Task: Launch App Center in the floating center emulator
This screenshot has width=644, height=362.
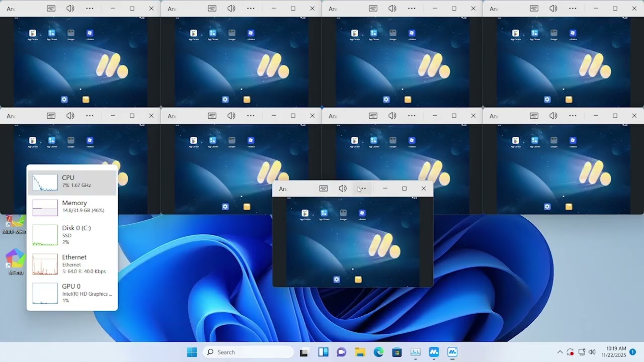Action: (305, 215)
